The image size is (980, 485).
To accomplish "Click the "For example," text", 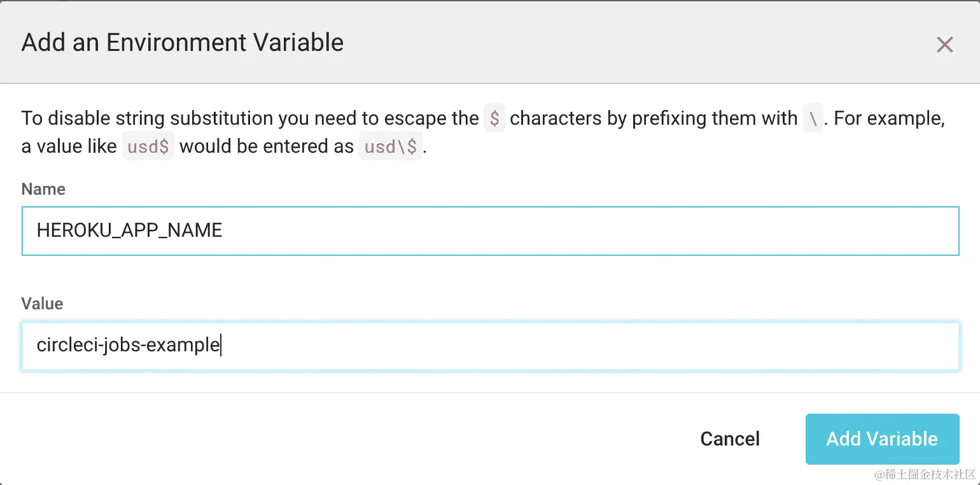I will (888, 119).
